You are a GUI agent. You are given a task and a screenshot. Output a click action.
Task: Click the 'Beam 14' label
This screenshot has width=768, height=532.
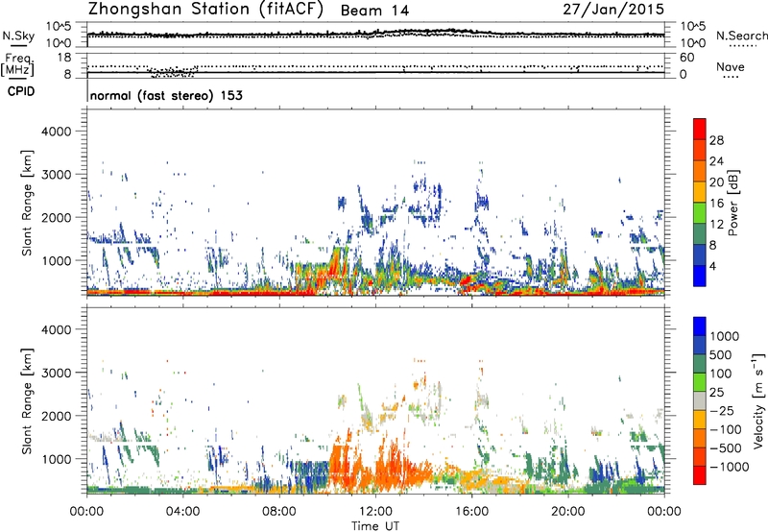click(374, 11)
